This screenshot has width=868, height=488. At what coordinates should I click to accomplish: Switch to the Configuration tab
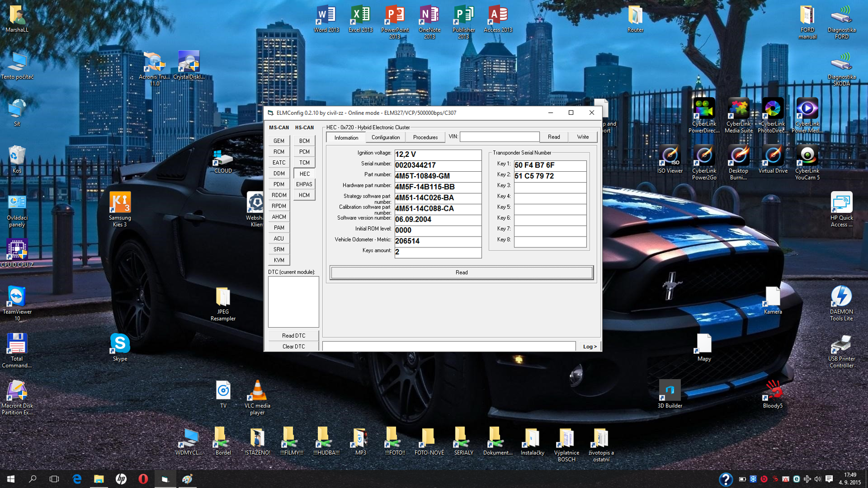point(385,138)
